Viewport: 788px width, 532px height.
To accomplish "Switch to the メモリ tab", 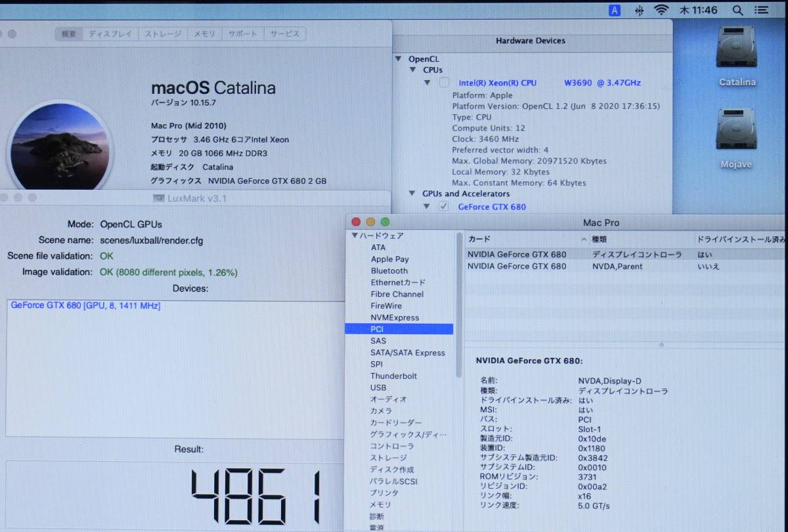I will [x=204, y=33].
